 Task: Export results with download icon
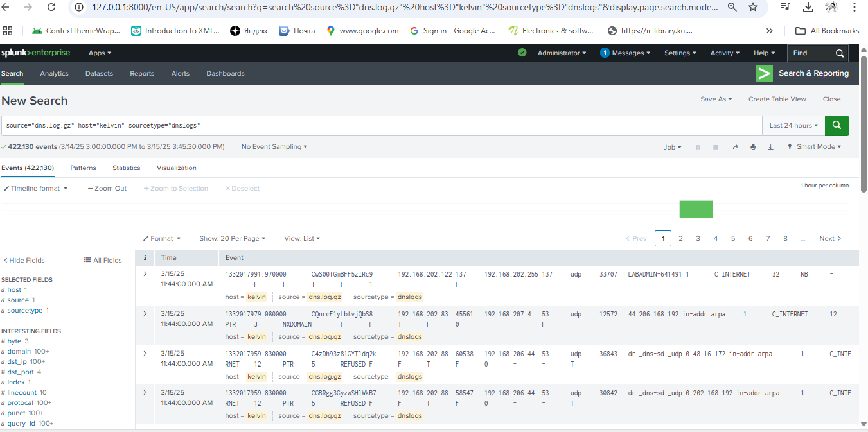[x=771, y=147]
